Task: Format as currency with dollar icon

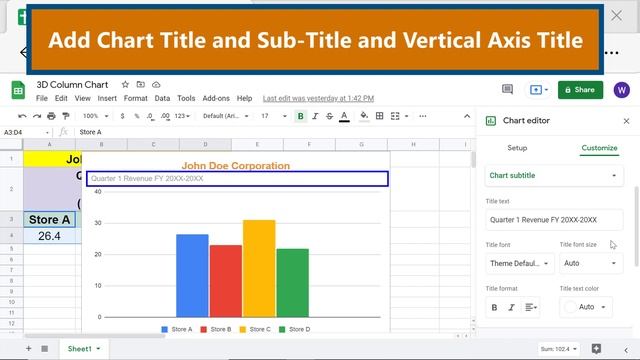Action: [122, 116]
